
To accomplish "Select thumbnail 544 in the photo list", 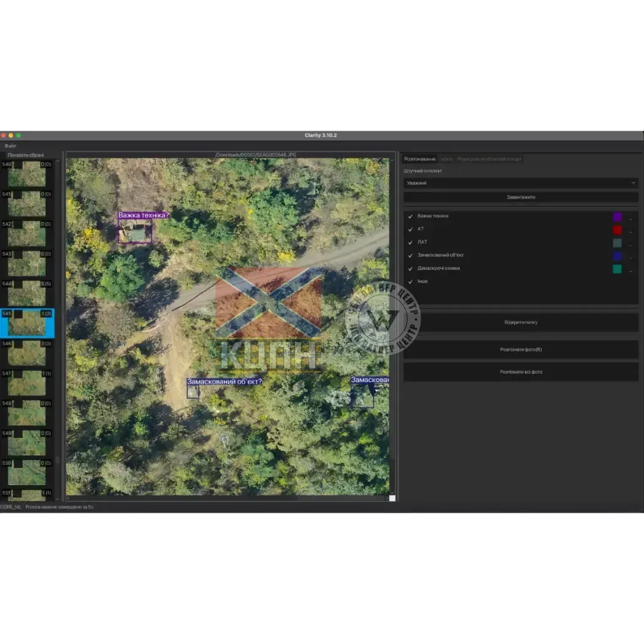I will 26,293.
